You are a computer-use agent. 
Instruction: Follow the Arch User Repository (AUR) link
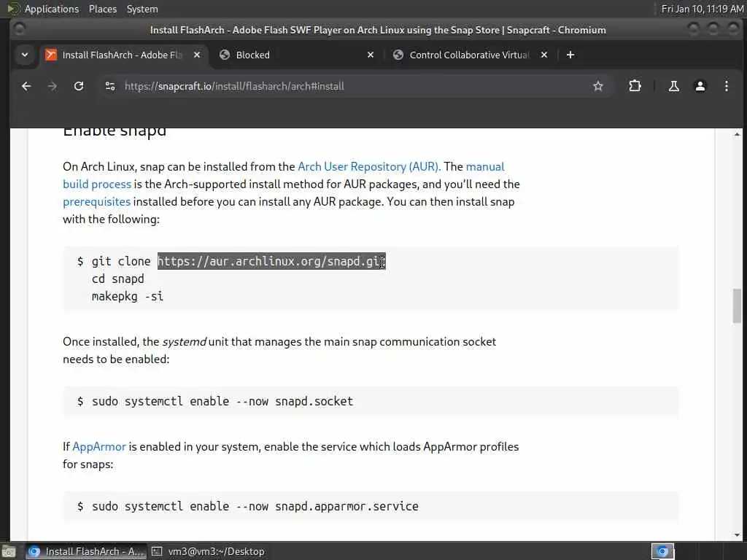[x=369, y=166]
